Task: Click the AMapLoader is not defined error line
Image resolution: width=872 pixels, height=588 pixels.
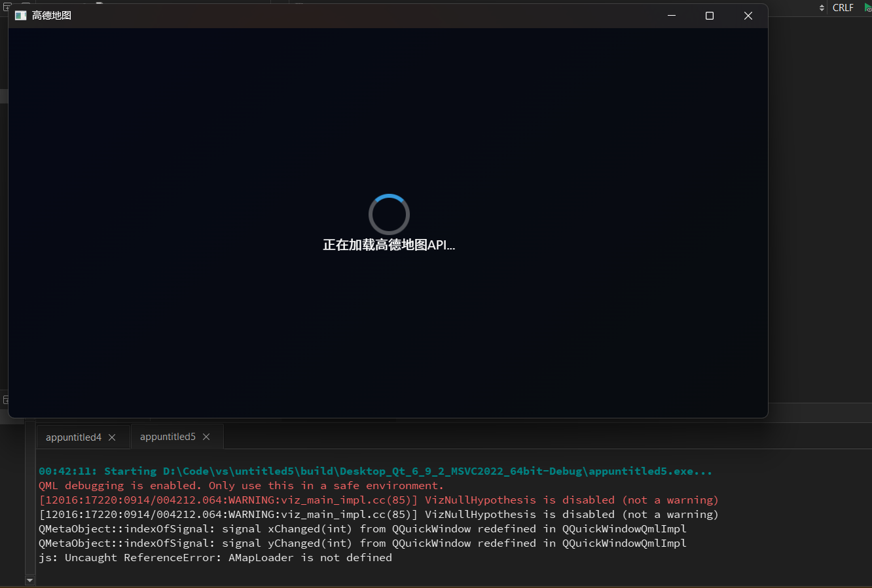Action: coord(215,557)
